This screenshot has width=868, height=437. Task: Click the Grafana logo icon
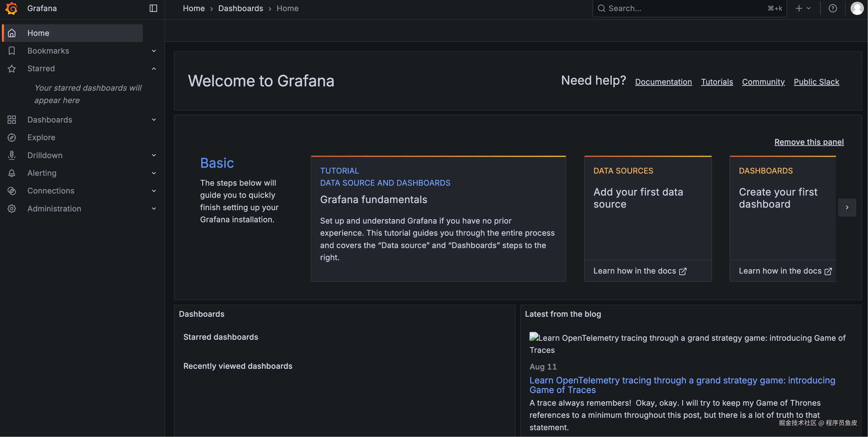pos(11,8)
